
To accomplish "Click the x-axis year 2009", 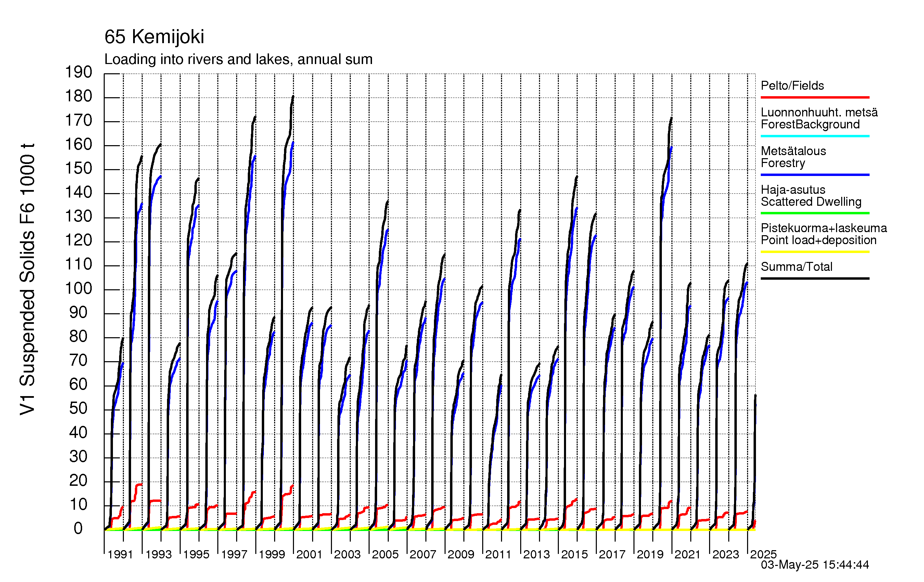I will [461, 555].
